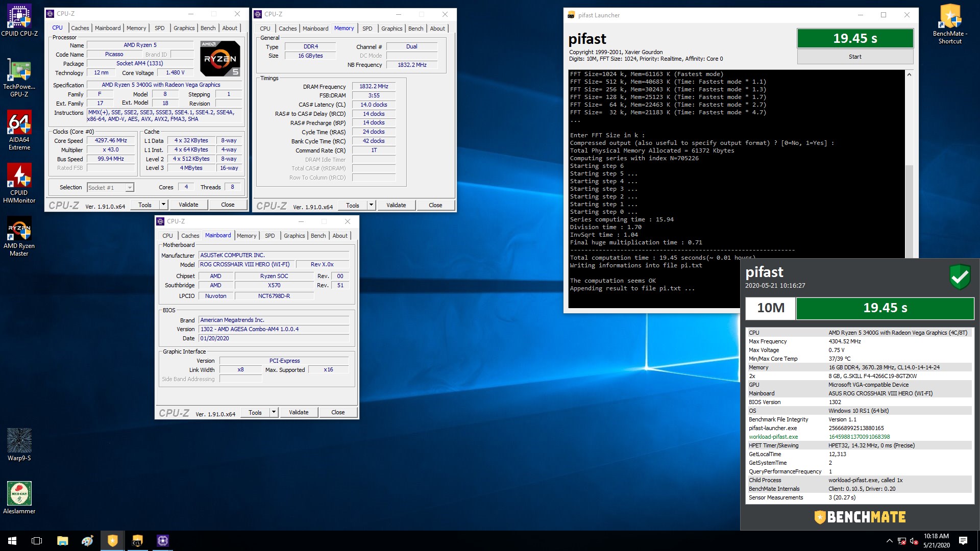Image resolution: width=980 pixels, height=551 pixels.
Task: Open Memory tab in CPU window
Action: [x=136, y=28]
